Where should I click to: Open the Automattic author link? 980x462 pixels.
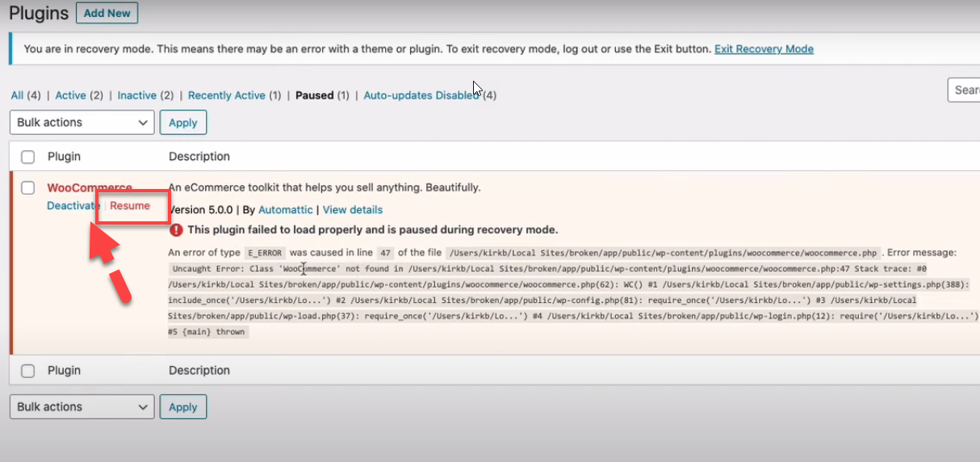[x=285, y=210]
